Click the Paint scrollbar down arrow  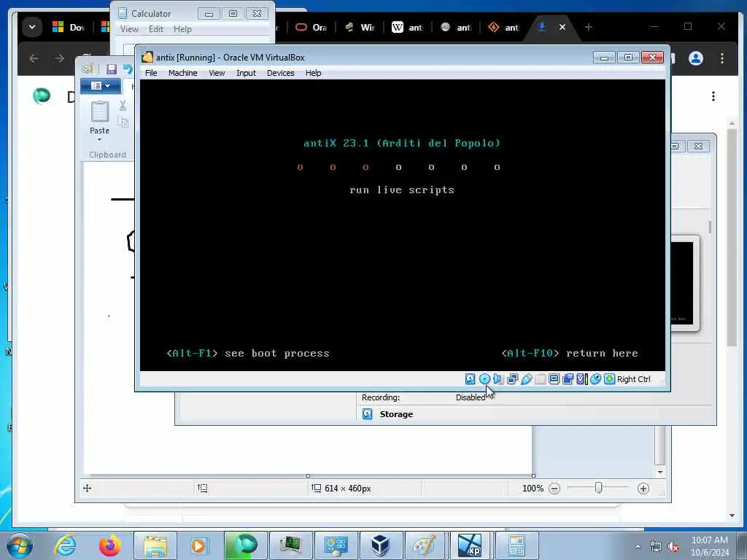(x=659, y=472)
